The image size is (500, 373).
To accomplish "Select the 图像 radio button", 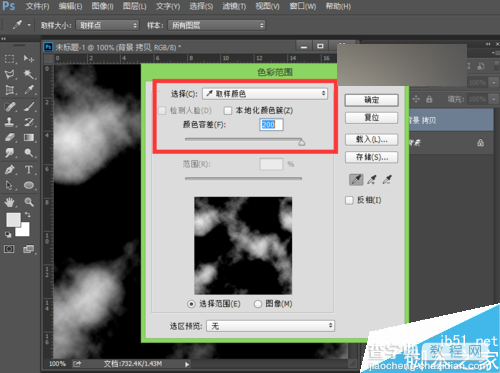I will click(x=258, y=304).
